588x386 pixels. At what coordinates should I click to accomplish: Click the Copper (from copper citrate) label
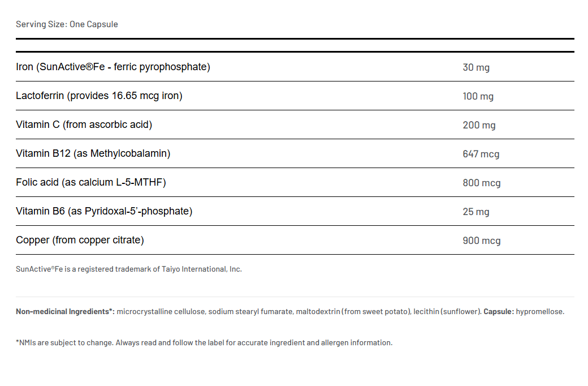pyautogui.click(x=80, y=240)
